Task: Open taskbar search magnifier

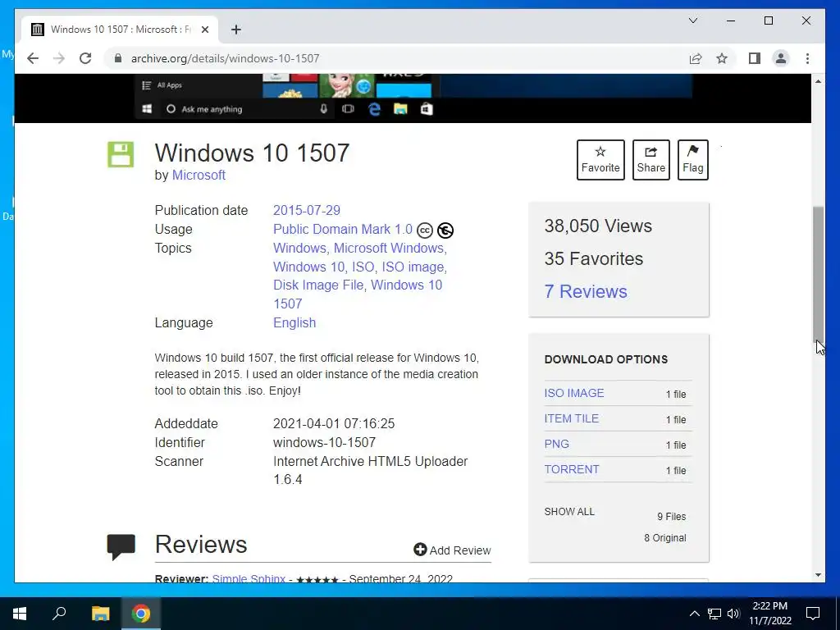Action: point(59,614)
